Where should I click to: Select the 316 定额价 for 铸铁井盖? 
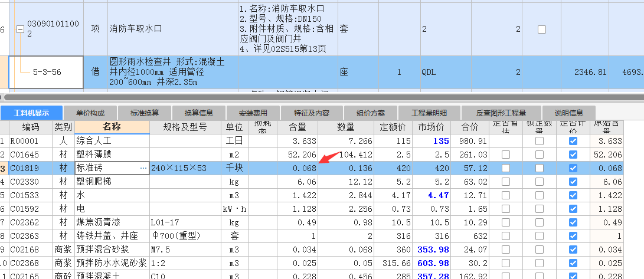coord(393,235)
